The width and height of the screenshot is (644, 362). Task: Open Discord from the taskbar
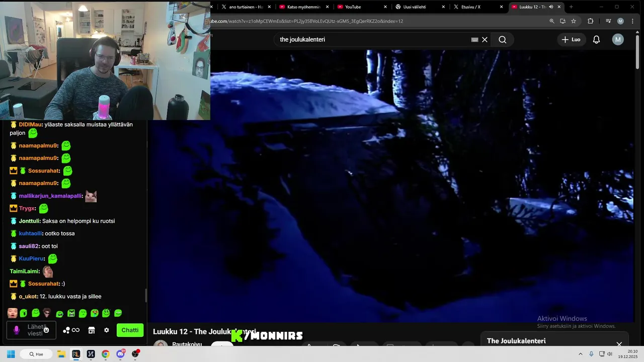click(120, 354)
